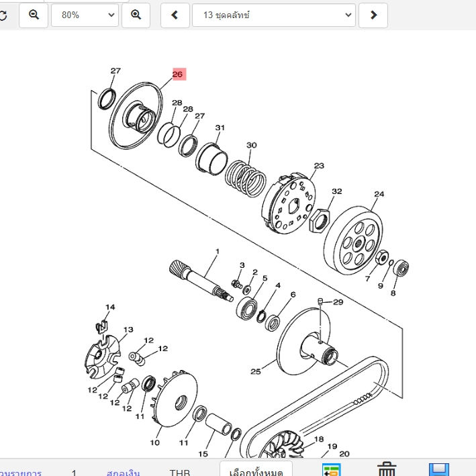Select part number 13 label
This screenshot has height=476, width=476.
click(x=128, y=330)
